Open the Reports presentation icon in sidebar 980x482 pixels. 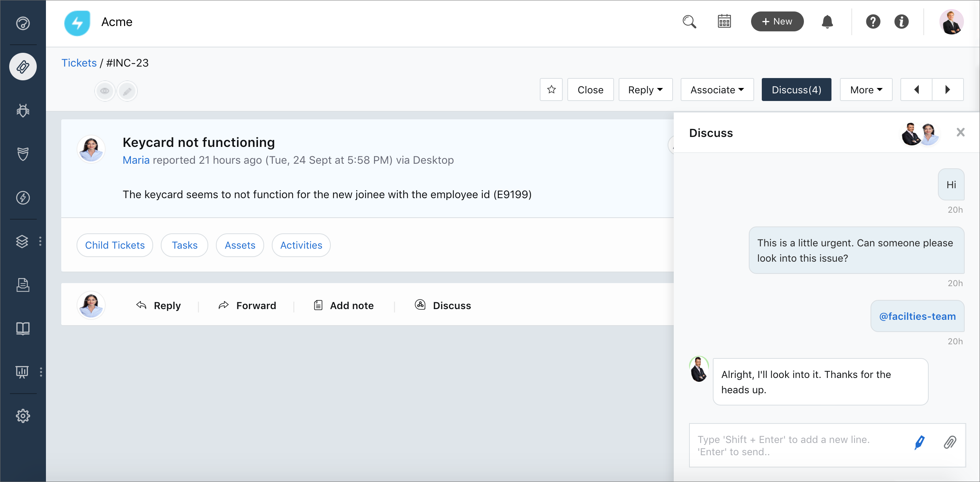(x=22, y=372)
